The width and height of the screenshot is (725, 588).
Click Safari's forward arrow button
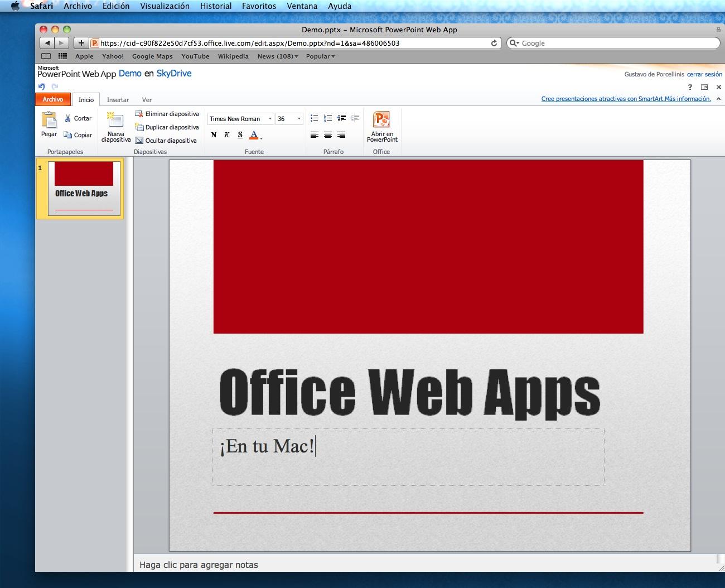pyautogui.click(x=61, y=43)
